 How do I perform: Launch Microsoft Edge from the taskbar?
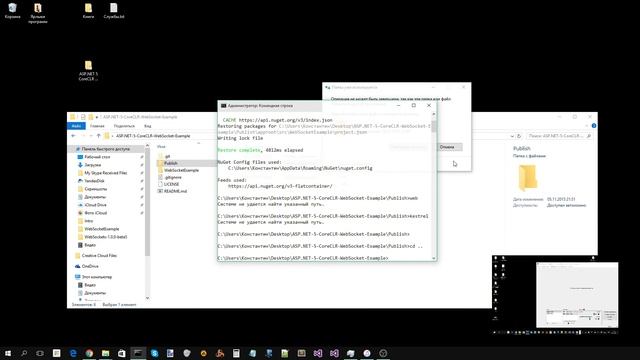(73, 353)
